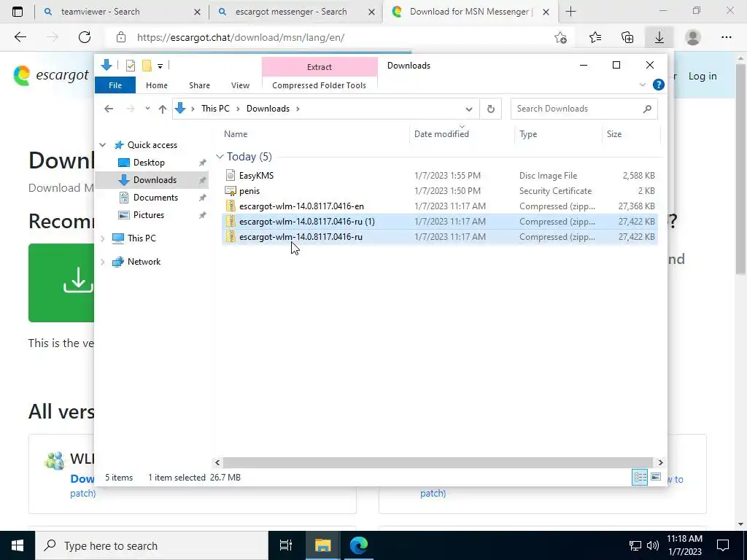The height and width of the screenshot is (560, 747).
Task: Click Log in link on escargot page
Action: click(703, 76)
